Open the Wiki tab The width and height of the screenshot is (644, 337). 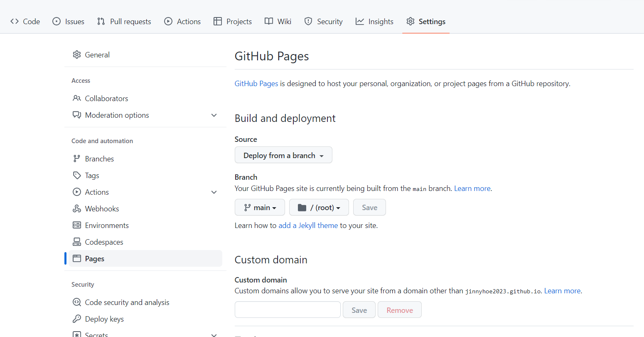pyautogui.click(x=278, y=21)
